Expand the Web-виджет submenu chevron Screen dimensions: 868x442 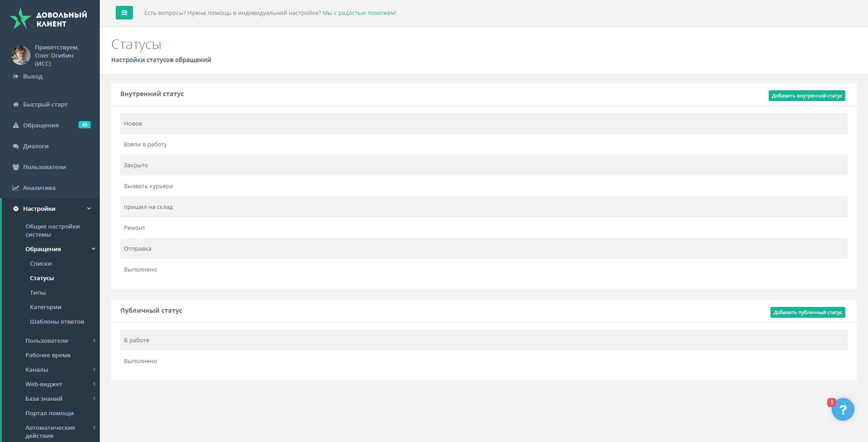94,384
